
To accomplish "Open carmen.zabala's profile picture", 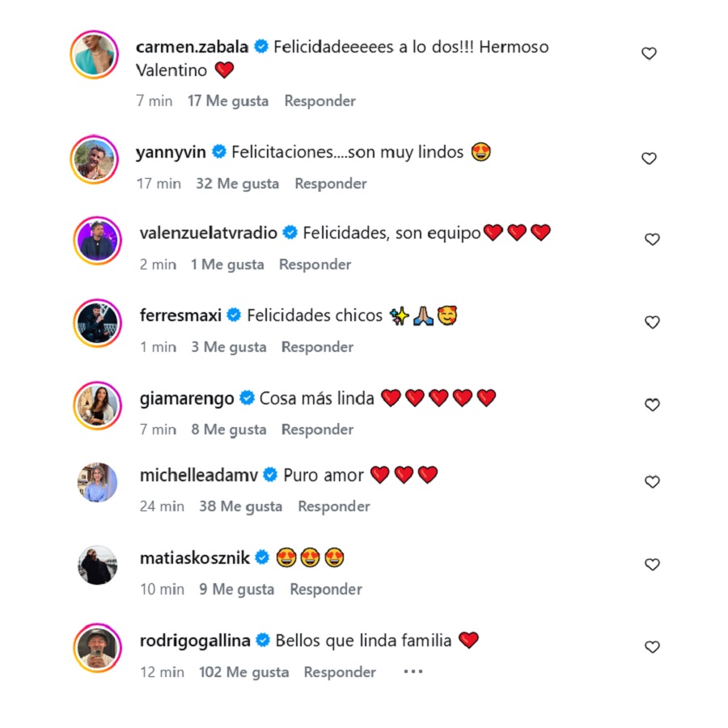I will [x=95, y=56].
